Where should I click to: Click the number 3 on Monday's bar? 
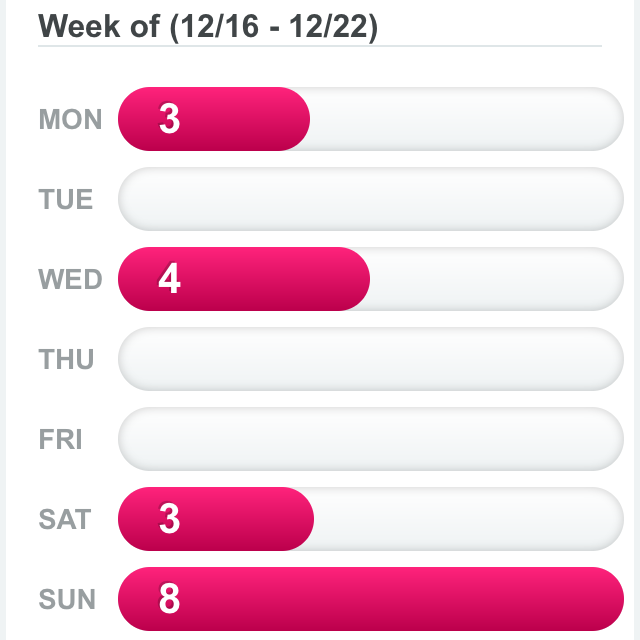point(169,119)
